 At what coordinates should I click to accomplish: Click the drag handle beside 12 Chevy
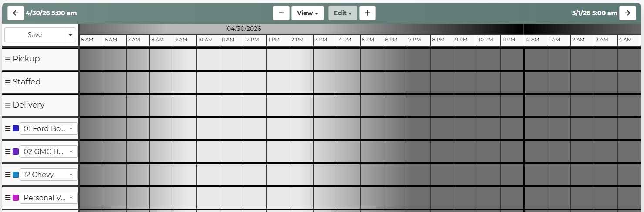pyautogui.click(x=8, y=175)
